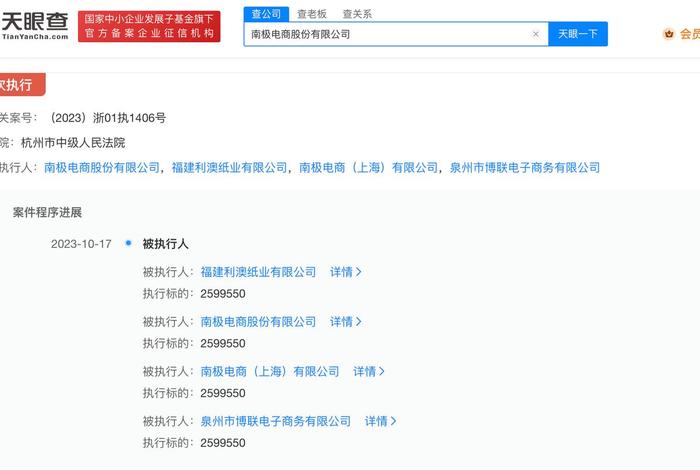The width and height of the screenshot is (700, 470).
Task: Click the 天眼一下 search button
Action: [x=578, y=34]
